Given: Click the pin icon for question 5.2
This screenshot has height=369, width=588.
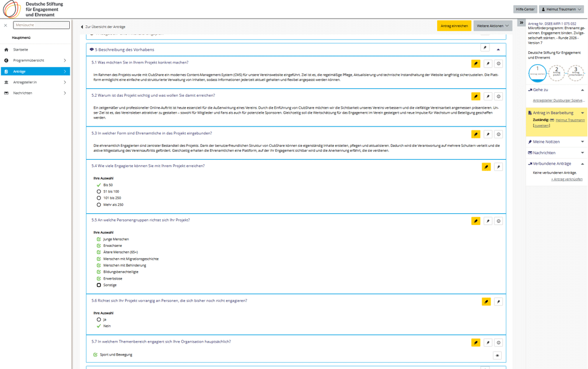Looking at the screenshot, I should pyautogui.click(x=488, y=96).
